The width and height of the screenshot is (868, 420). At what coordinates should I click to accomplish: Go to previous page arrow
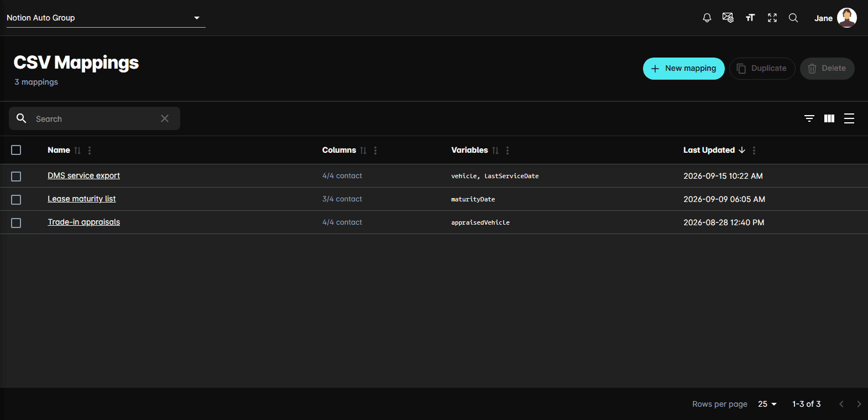pos(841,404)
